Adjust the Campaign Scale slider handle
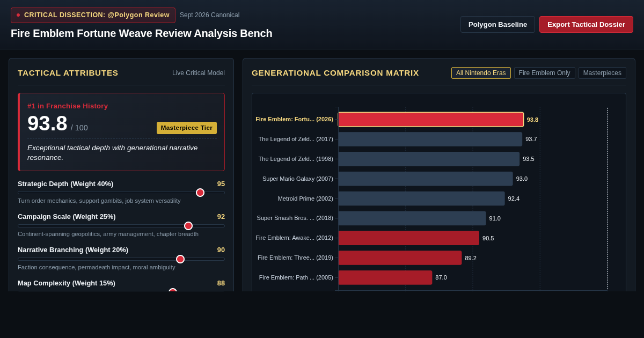 (x=188, y=226)
